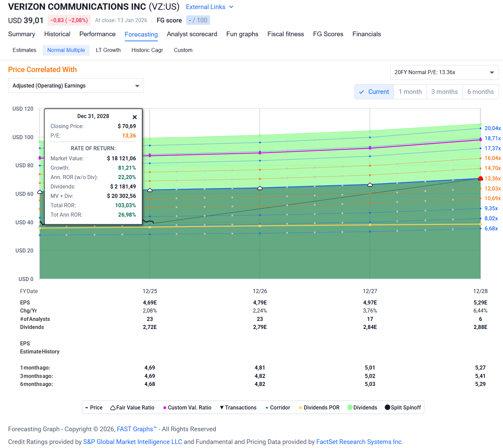
Task: Toggle Dividends POR yellow legend dot
Action: pyautogui.click(x=301, y=408)
